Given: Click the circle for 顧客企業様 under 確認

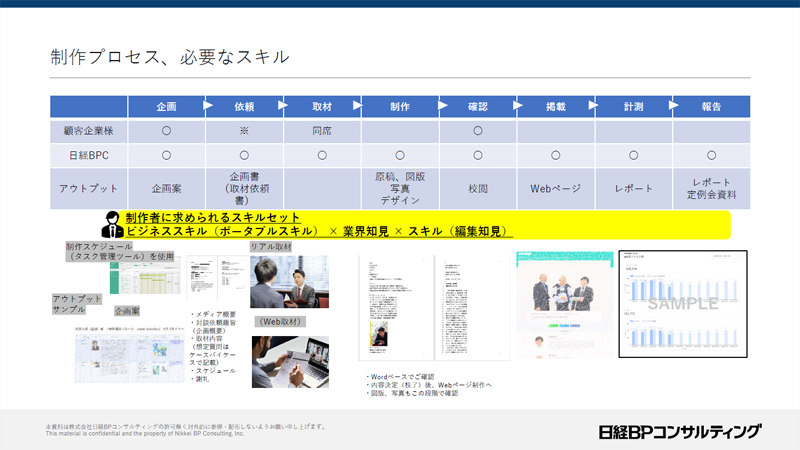Looking at the screenshot, I should pos(477,131).
